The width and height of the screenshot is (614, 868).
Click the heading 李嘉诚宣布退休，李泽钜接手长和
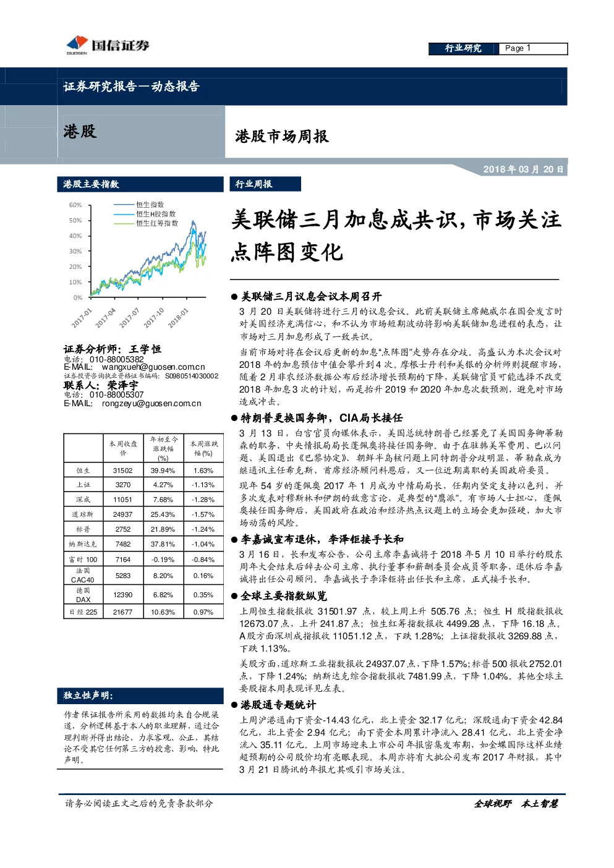pyautogui.click(x=322, y=539)
